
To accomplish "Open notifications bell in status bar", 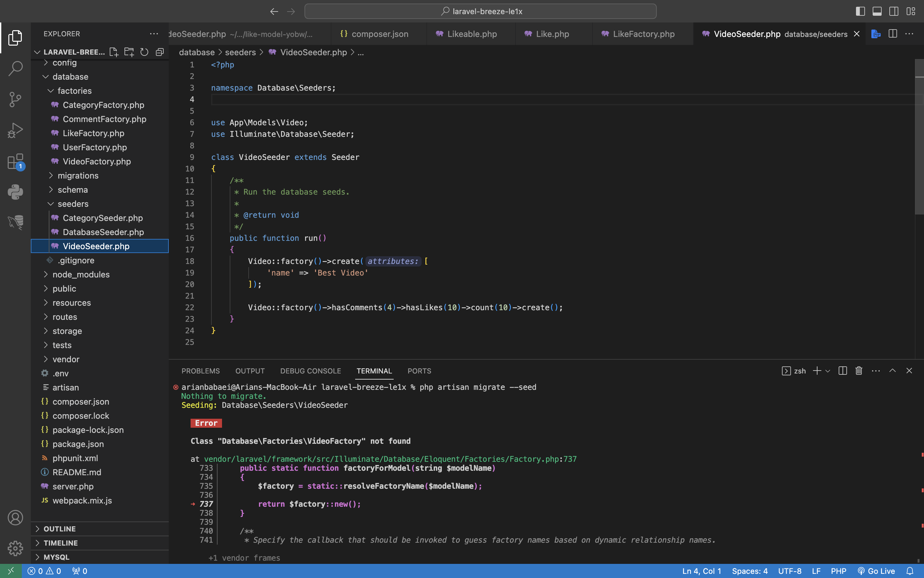I will point(910,571).
